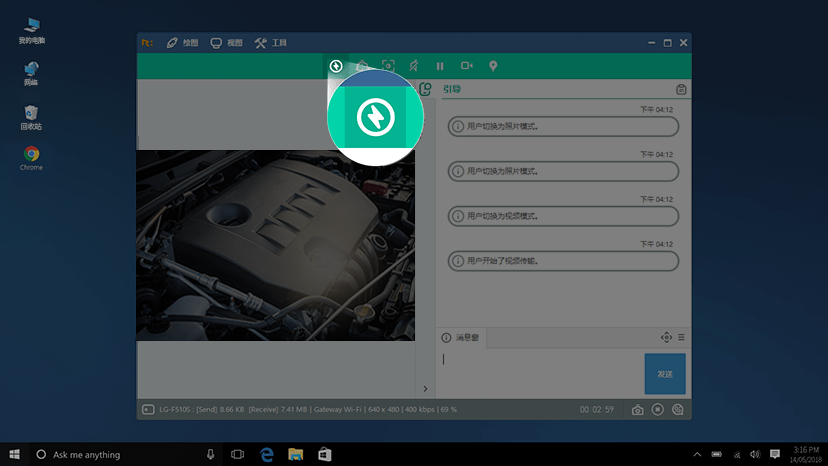Open the 我的电脑 desktop icon
This screenshot has width=828, height=466.
tap(32, 31)
